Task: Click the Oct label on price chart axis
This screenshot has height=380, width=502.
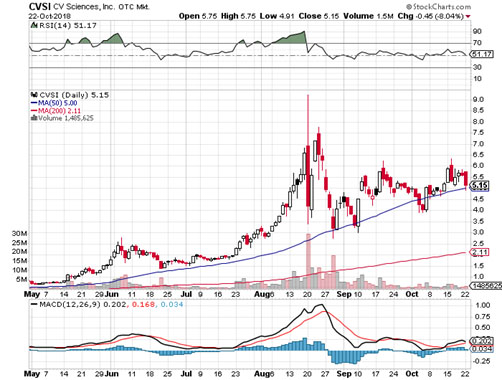Action: [412, 294]
